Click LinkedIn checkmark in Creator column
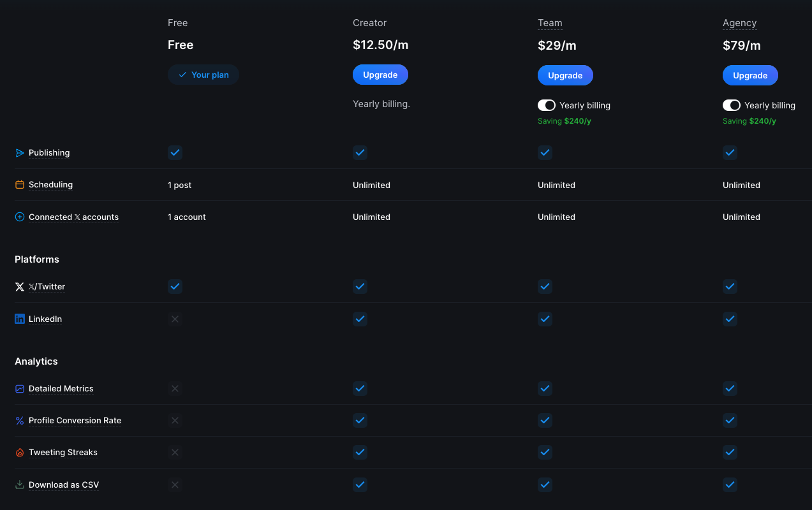This screenshot has width=812, height=510. [360, 319]
